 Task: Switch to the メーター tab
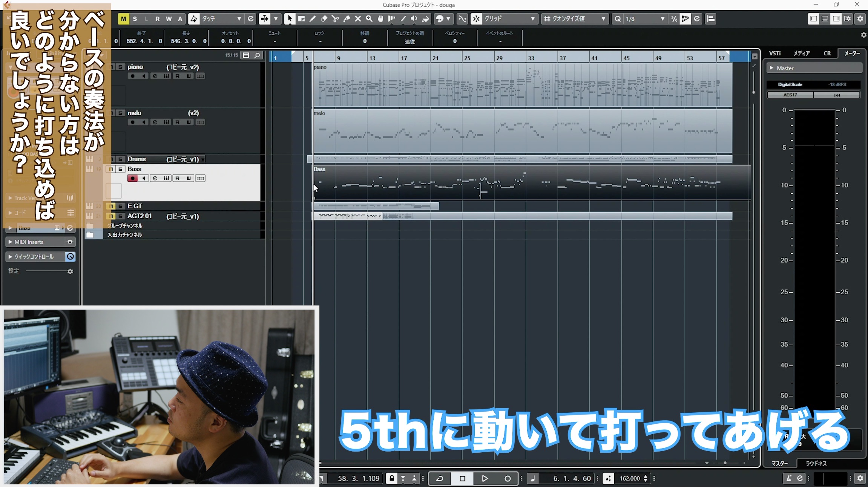click(852, 54)
